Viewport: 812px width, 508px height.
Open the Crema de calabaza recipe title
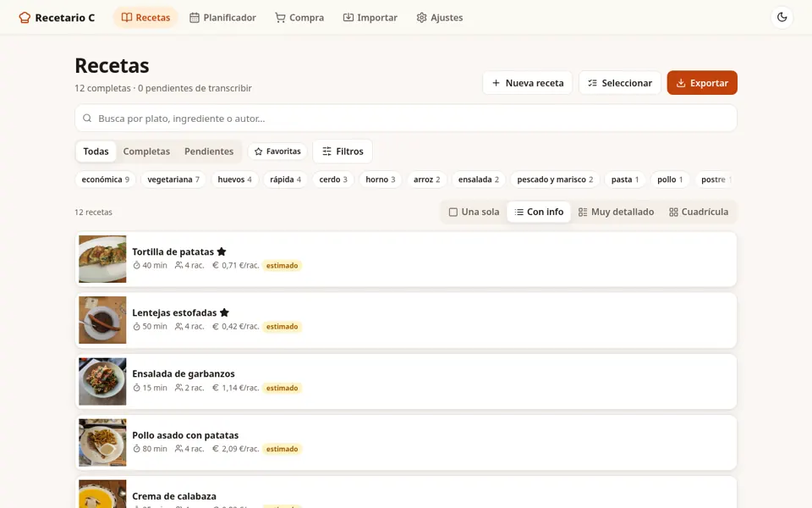(174, 496)
